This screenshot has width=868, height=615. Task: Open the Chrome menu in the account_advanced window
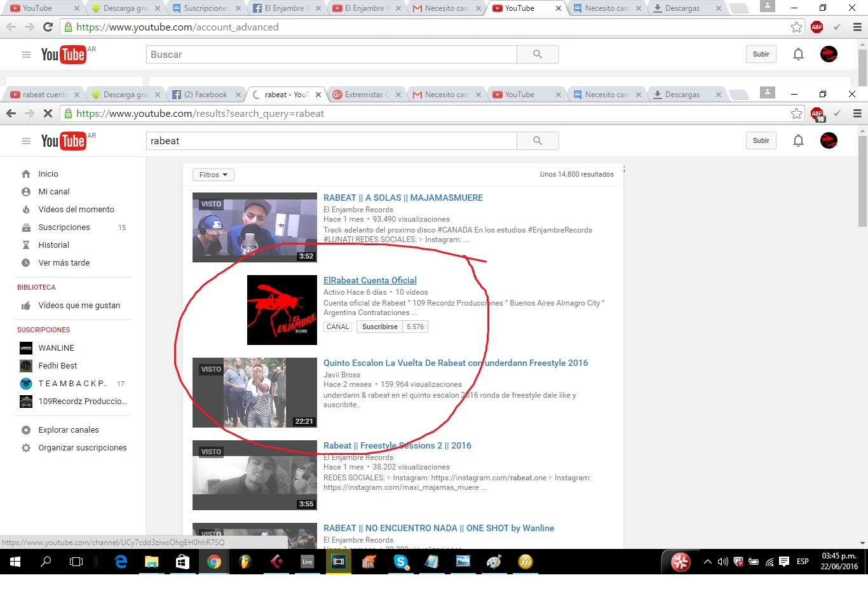[x=857, y=27]
